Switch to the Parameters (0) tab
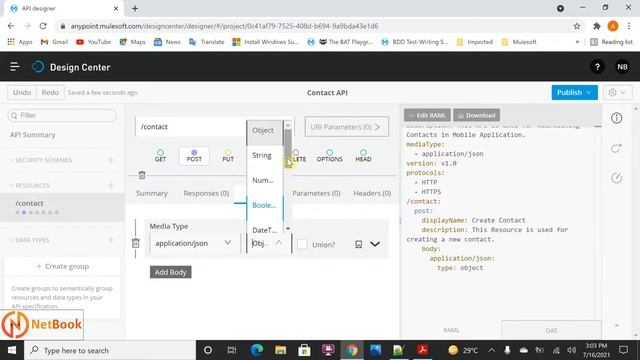The height and width of the screenshot is (360, 640). point(316,193)
